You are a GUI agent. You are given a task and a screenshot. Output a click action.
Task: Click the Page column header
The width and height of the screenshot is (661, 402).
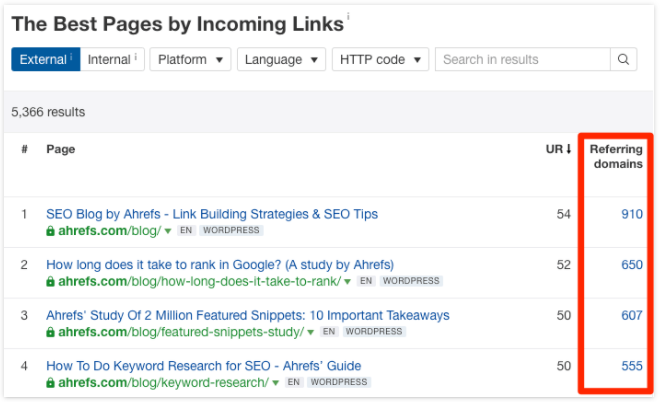(x=61, y=149)
